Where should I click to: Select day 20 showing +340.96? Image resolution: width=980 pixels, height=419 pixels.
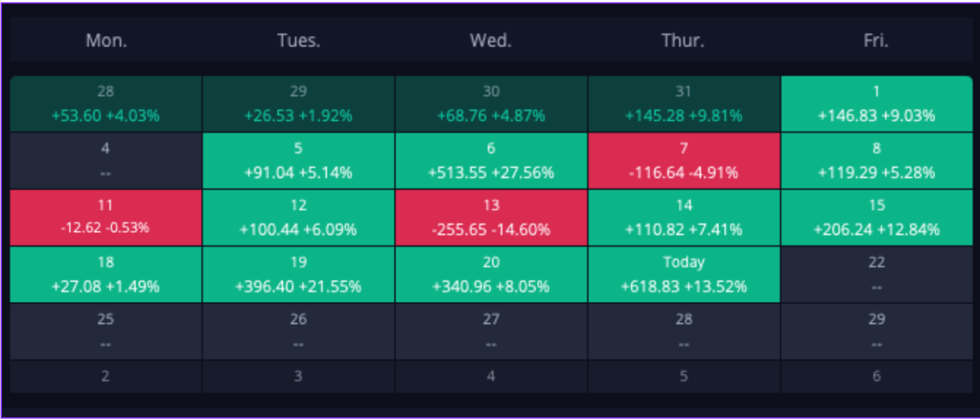pyautogui.click(x=491, y=274)
